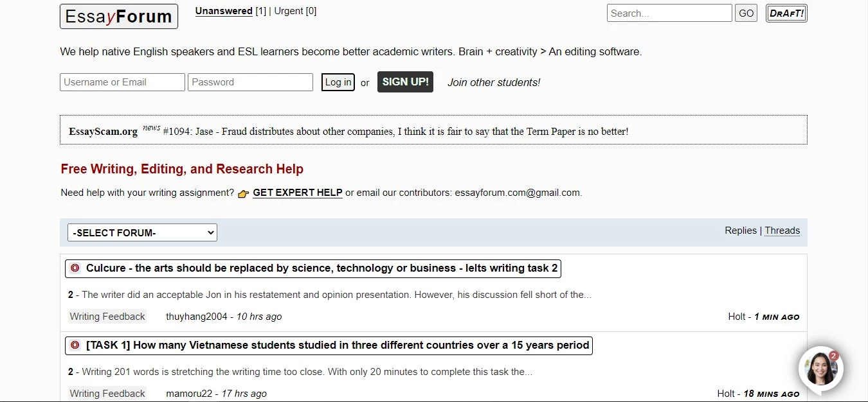This screenshot has width=868, height=402.
Task: Select the Writing Feedback category tag
Action: coord(107,316)
